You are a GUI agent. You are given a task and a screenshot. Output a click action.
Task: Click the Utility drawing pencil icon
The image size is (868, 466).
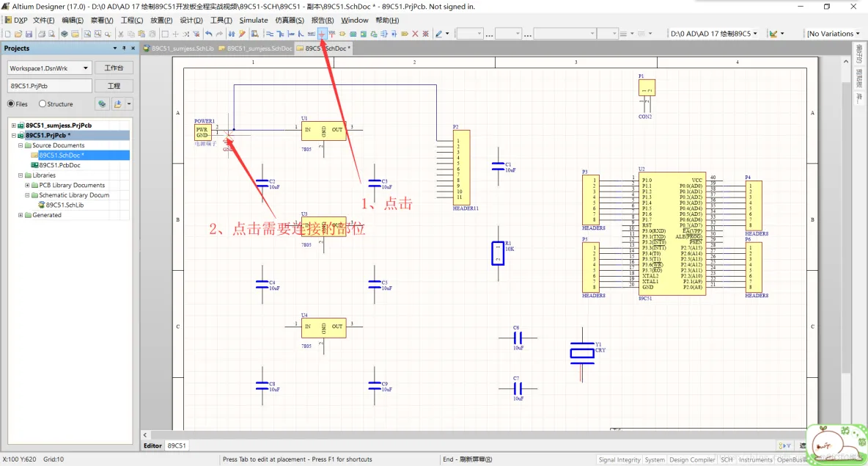coord(438,34)
